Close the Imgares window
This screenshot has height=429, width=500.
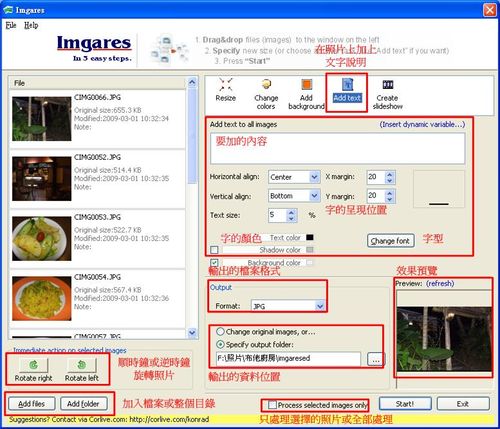coord(490,10)
